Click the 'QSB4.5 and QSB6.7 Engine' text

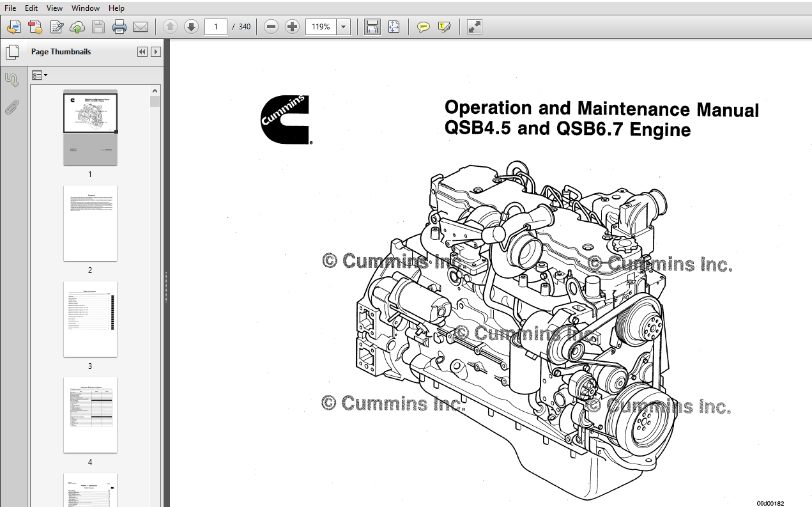pos(567,129)
